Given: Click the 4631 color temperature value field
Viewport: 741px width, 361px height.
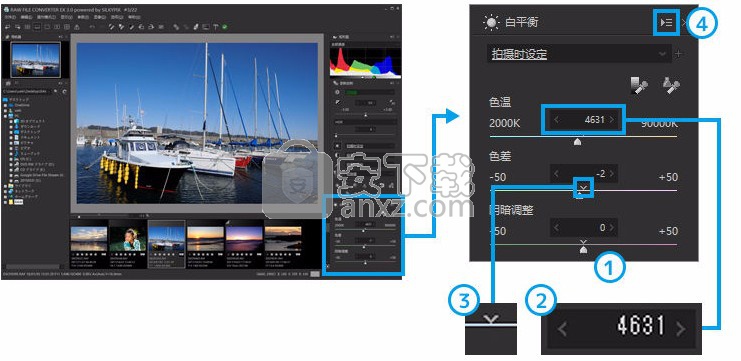Looking at the screenshot, I should (x=584, y=120).
